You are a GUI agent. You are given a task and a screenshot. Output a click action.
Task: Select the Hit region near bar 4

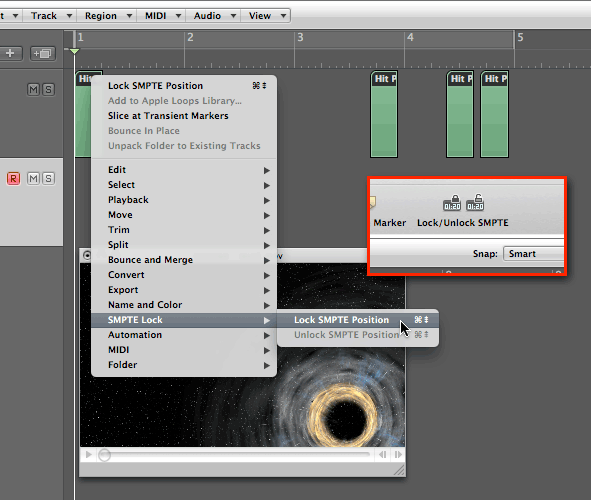point(384,114)
